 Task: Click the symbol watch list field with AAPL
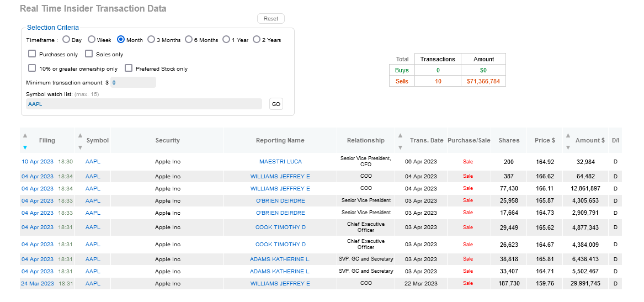(143, 104)
